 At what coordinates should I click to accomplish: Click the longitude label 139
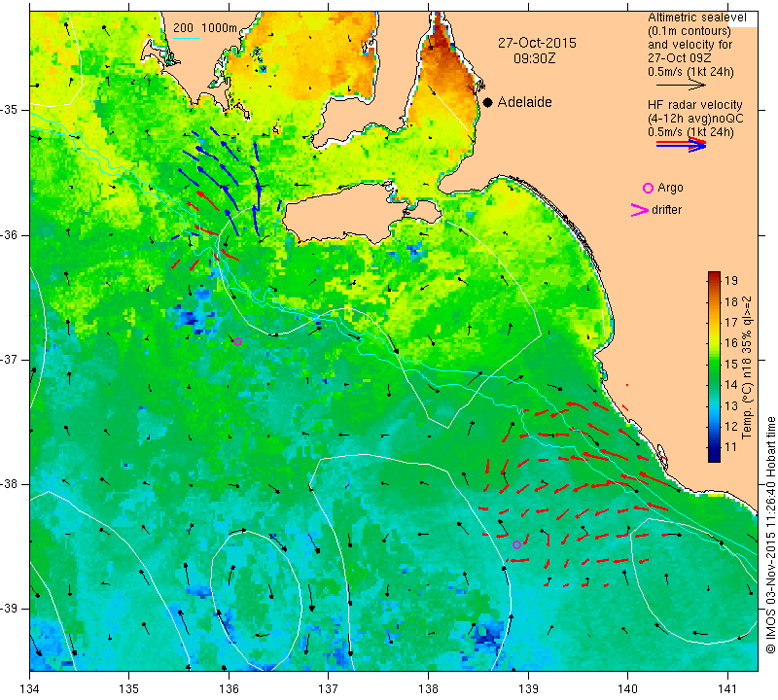[528, 689]
